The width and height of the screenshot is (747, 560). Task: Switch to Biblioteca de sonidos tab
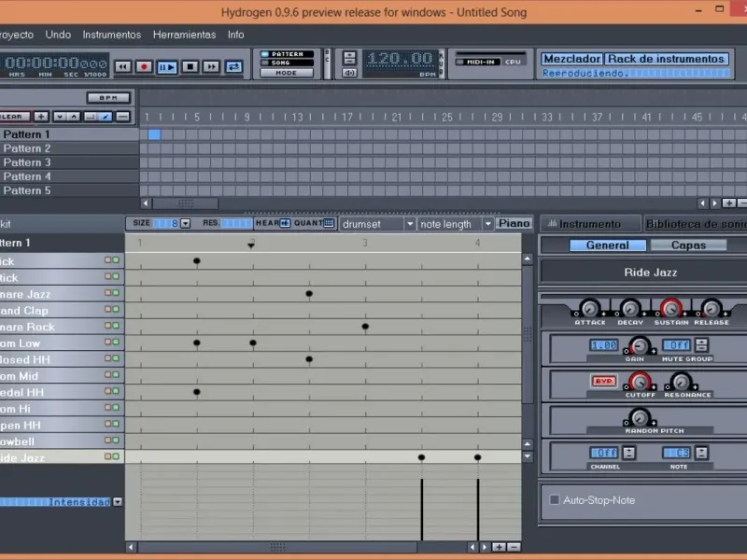pos(695,224)
